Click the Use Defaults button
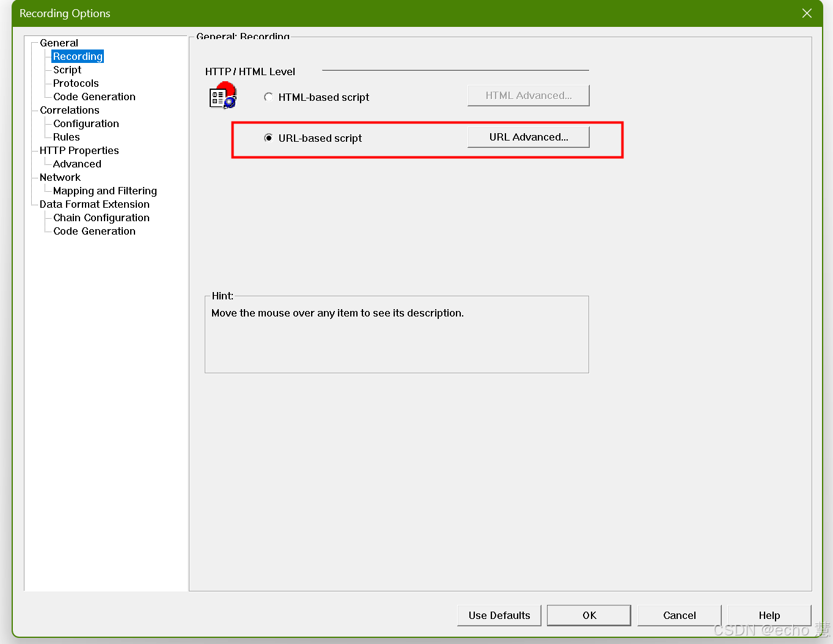 [x=499, y=615]
